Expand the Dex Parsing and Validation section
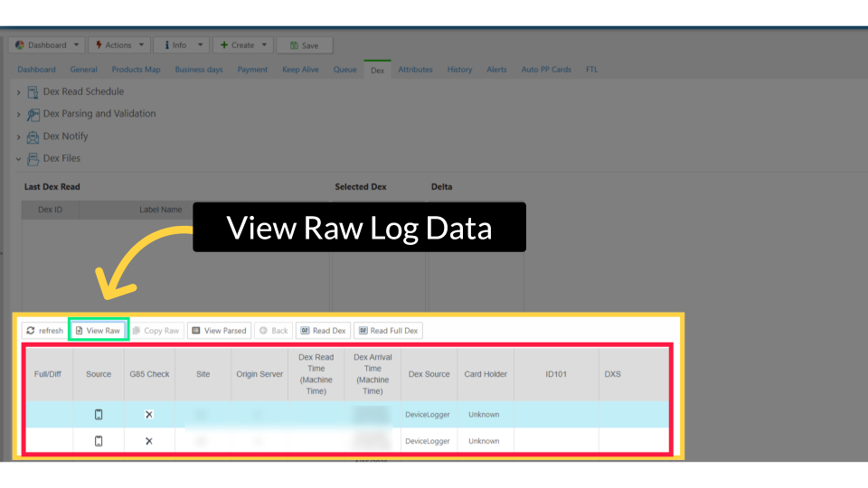Screen dimensions: 868x488 [99, 114]
